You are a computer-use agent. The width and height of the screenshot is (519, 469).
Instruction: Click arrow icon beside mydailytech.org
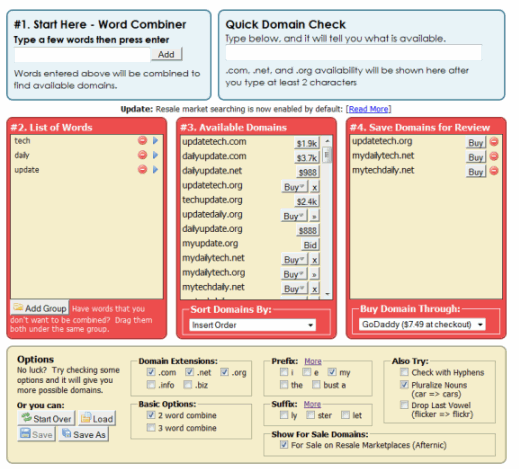[x=314, y=274]
